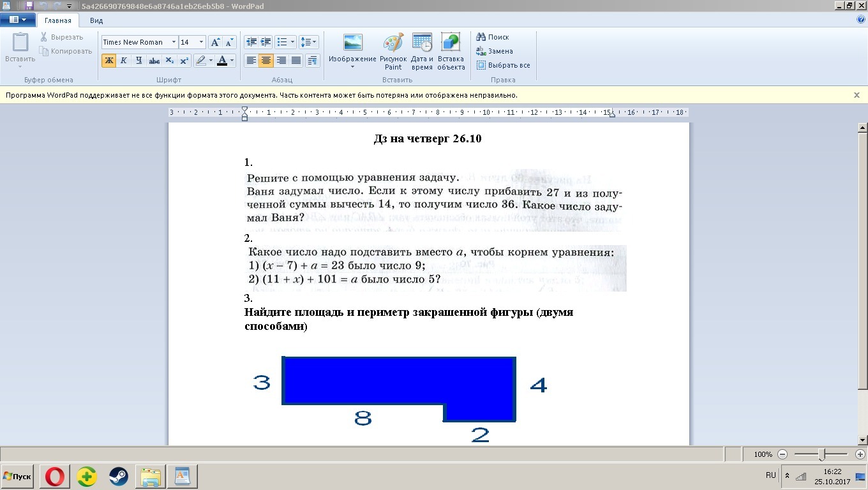Open the file explorer taskbar icon

click(x=151, y=477)
